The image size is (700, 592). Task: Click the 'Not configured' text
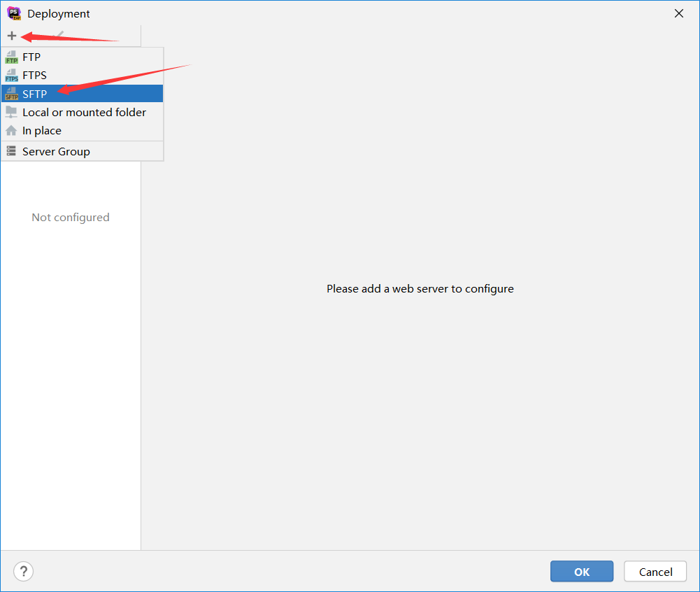click(71, 218)
